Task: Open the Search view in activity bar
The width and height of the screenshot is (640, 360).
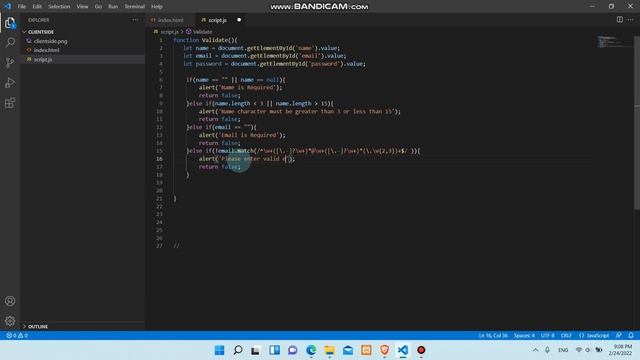Action: click(10, 42)
